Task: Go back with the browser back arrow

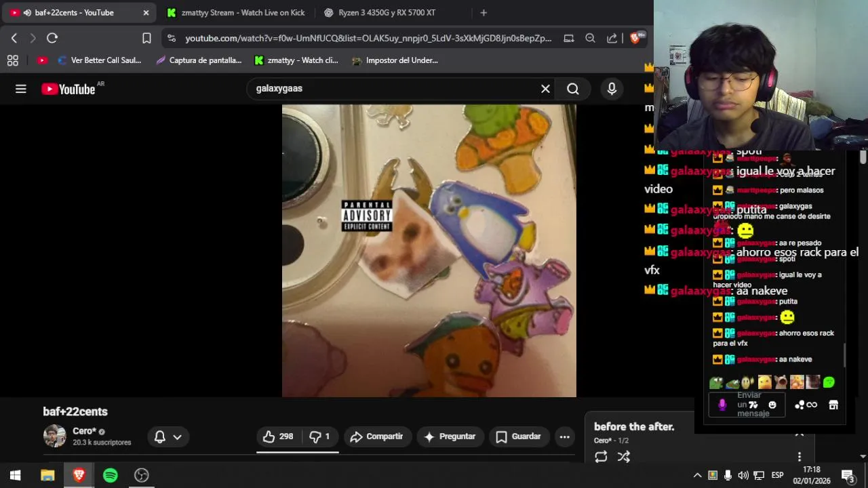Action: [x=14, y=39]
